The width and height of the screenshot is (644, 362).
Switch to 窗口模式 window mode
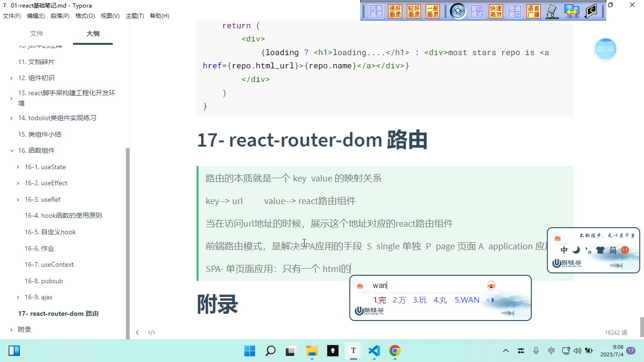coord(477,11)
